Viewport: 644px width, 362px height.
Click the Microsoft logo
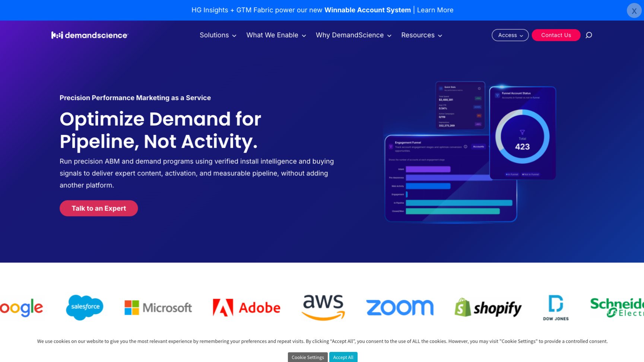pos(158,308)
